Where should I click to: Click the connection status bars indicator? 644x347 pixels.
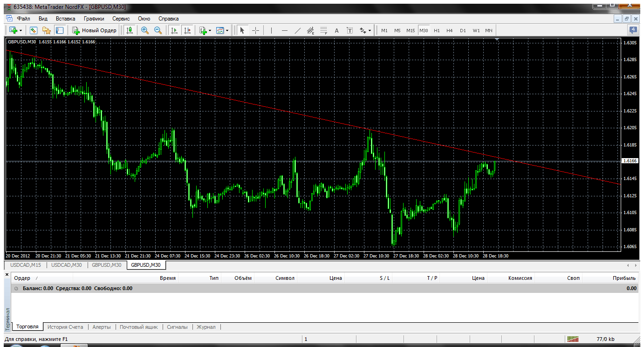pos(572,339)
